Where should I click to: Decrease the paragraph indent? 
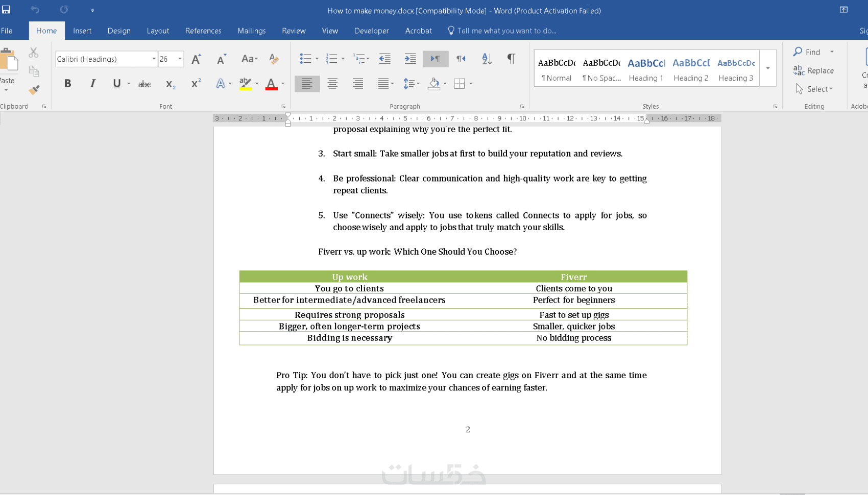point(385,59)
